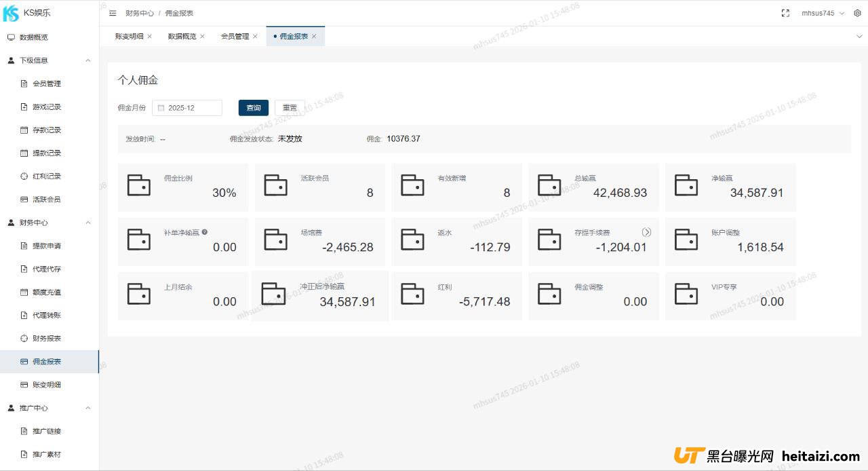This screenshot has width=868, height=471.
Task: Click the 佣金调整 wallet icon
Action: 550,294
